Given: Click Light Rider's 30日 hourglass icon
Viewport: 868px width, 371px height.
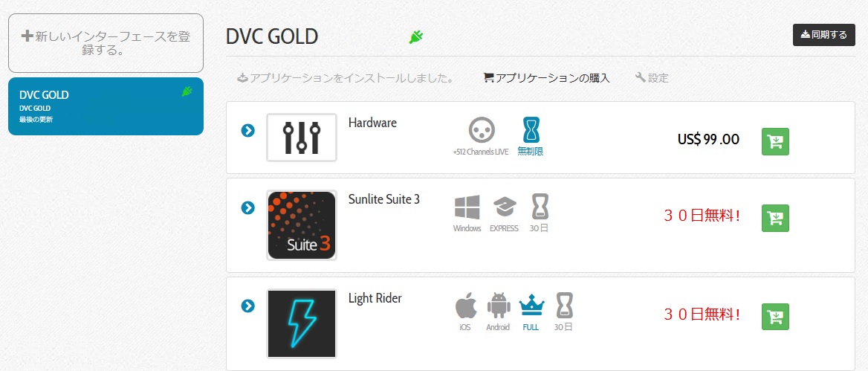Looking at the screenshot, I should (564, 306).
